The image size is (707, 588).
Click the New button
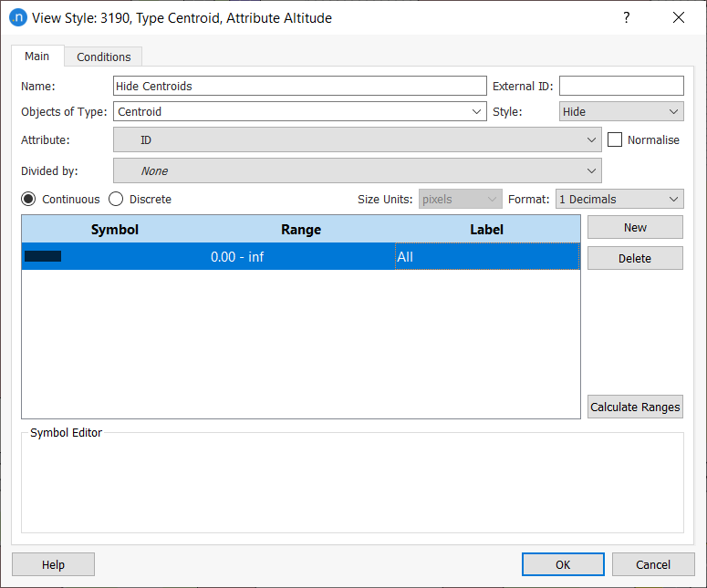635,228
